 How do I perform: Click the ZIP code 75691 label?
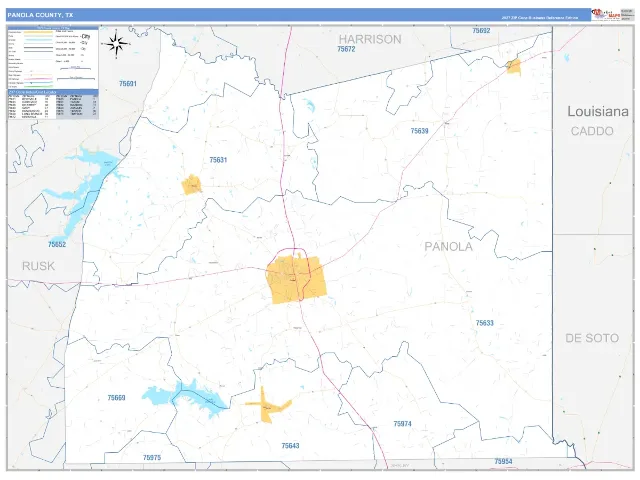[128, 84]
